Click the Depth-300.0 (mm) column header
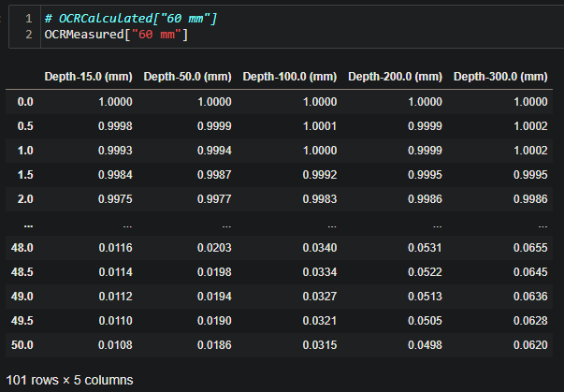The width and height of the screenshot is (564, 392). 500,77
